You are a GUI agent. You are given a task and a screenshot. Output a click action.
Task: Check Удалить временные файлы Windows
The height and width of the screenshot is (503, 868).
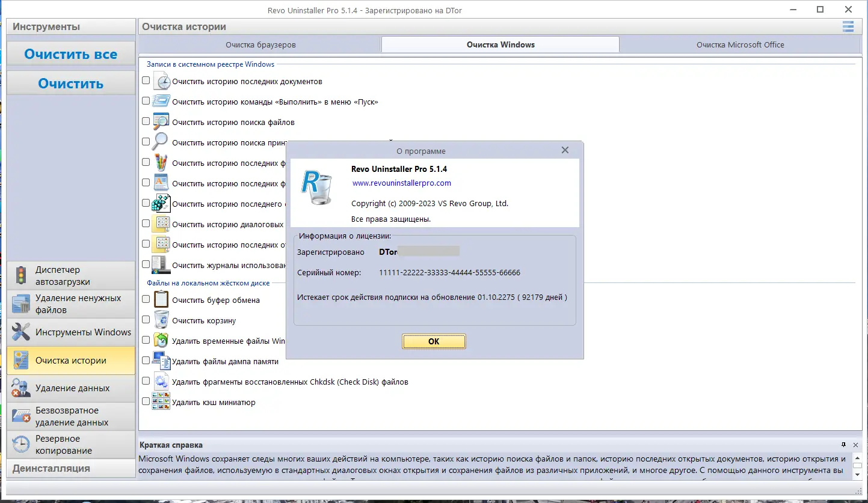(146, 339)
